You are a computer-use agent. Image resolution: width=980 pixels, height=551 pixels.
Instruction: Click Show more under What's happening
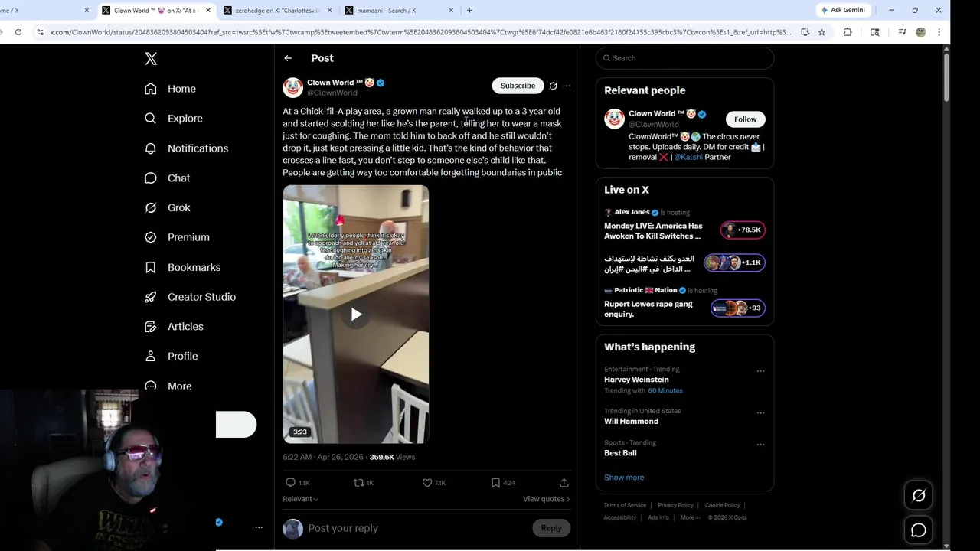tap(624, 478)
